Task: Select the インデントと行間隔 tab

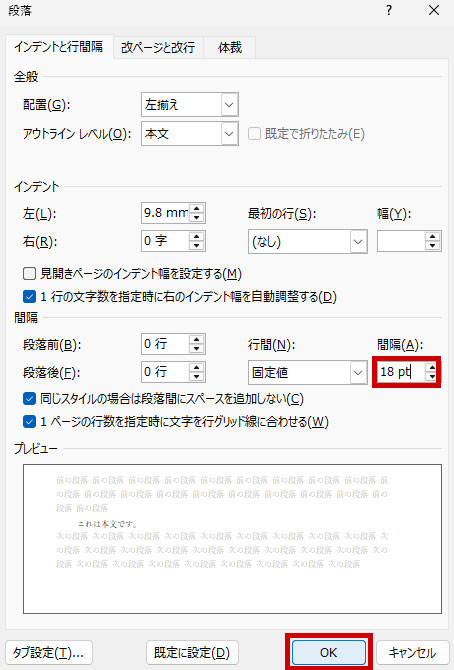Action: (59, 47)
